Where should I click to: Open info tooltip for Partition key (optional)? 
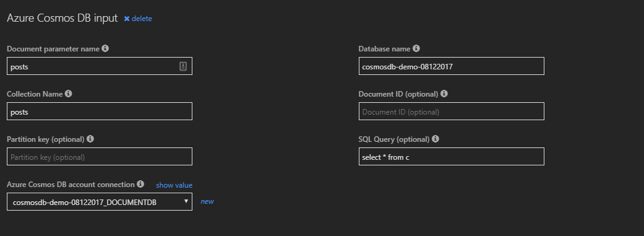90,139
